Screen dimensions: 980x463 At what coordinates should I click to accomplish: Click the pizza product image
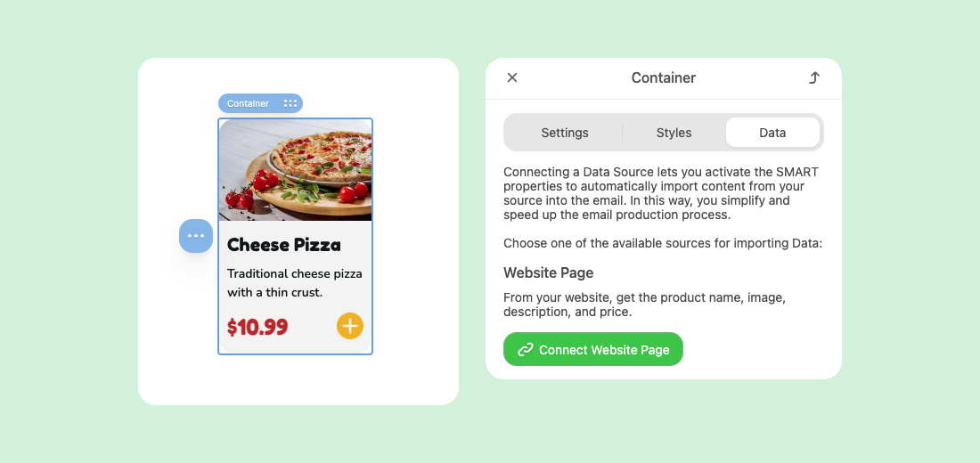pyautogui.click(x=296, y=170)
